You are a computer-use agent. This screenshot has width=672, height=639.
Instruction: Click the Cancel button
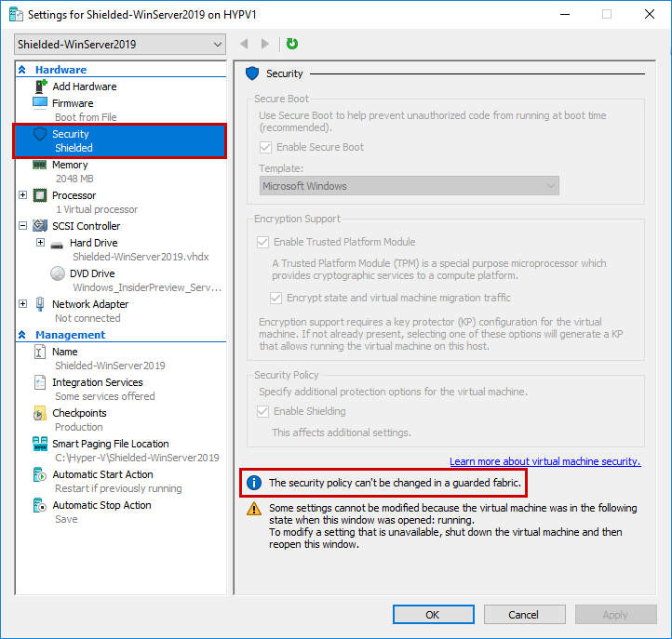pyautogui.click(x=524, y=615)
